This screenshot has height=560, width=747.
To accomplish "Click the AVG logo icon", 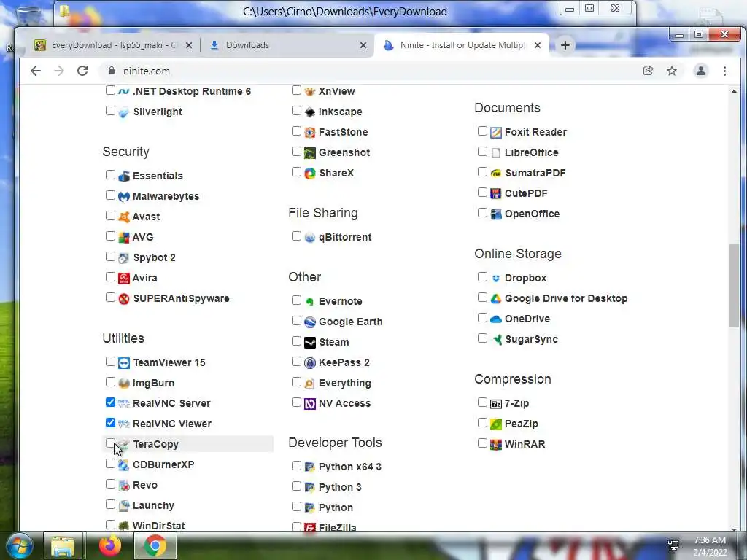I will pos(124,237).
